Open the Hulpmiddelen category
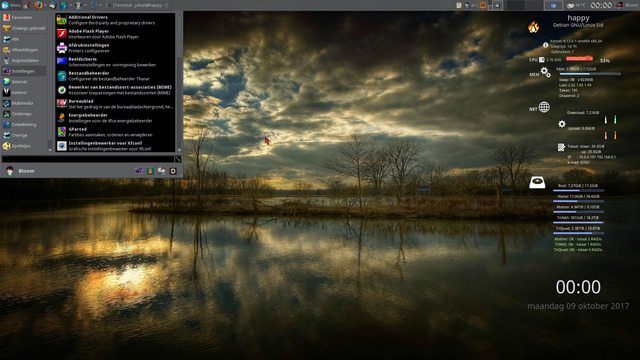This screenshot has width=640, height=360. 24,60
